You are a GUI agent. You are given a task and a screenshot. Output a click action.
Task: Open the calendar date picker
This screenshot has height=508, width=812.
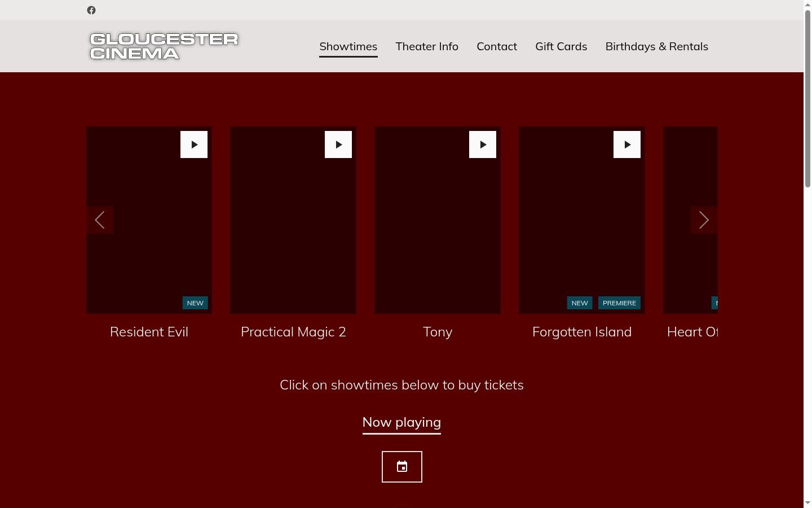(x=402, y=467)
